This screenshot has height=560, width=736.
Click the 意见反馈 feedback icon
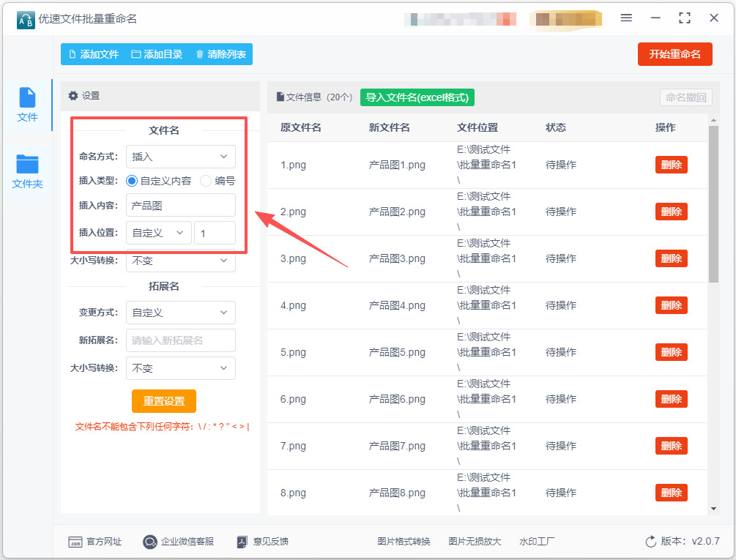(242, 542)
